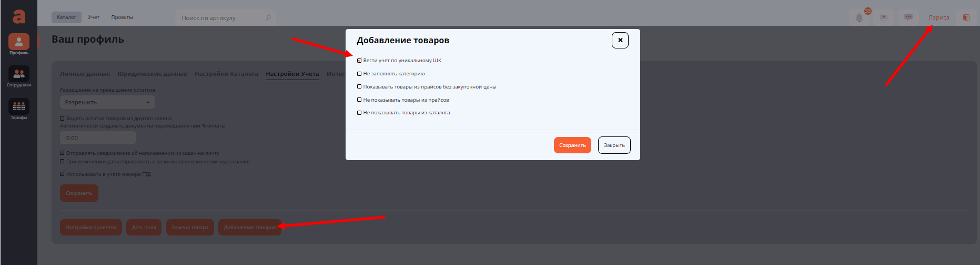This screenshot has width=980, height=265.
Task: Click the Закрыть button
Action: 614,145
